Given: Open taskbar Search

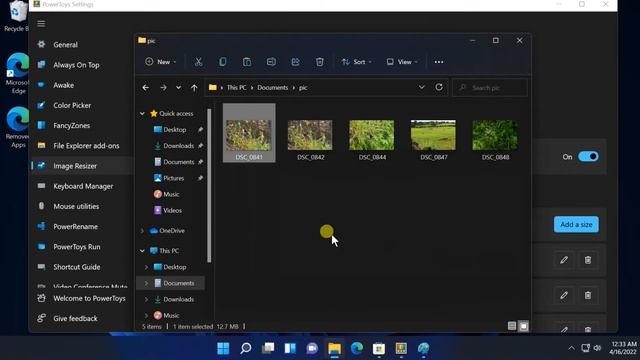Looking at the screenshot, I should pos(245,348).
